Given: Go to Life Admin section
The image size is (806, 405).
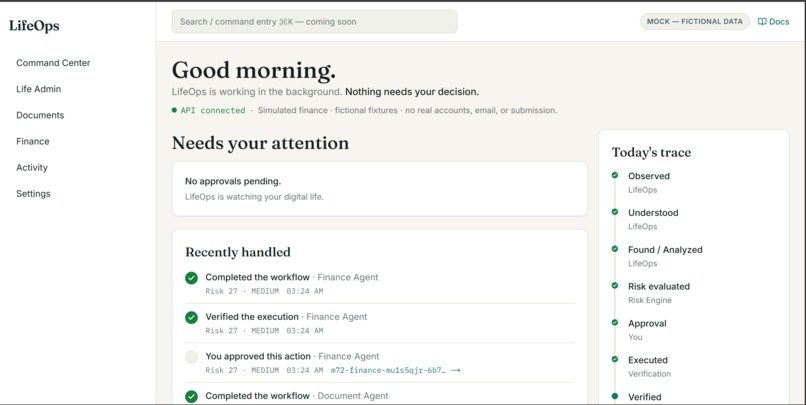Looking at the screenshot, I should (x=39, y=89).
